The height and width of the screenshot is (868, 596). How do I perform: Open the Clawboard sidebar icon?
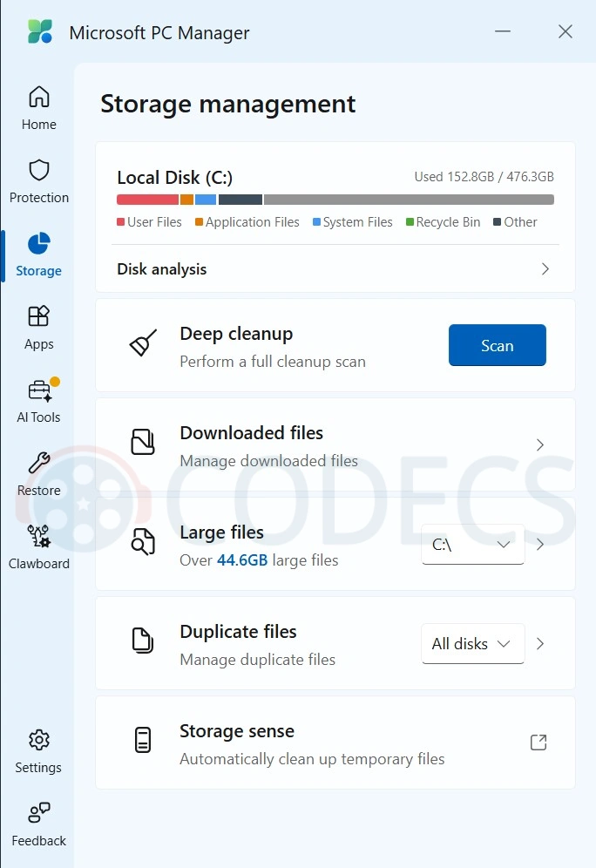(38, 536)
